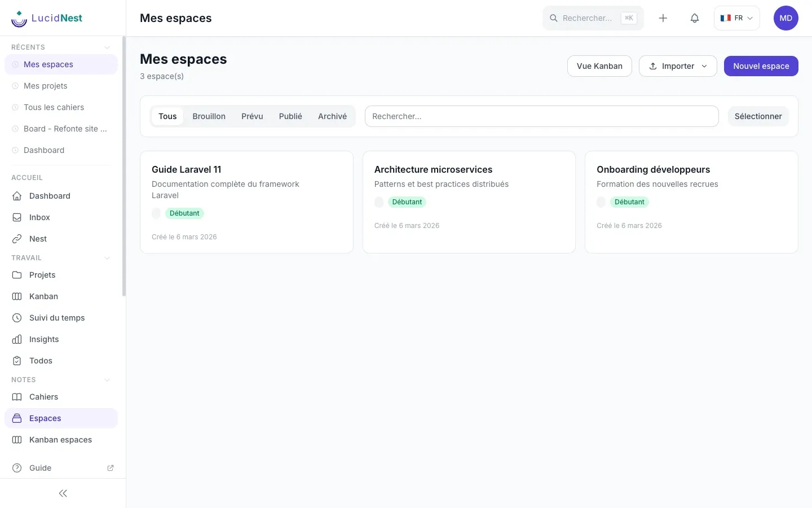Open the Guide help icon
Screen dimensions: 812x508
click(x=17, y=468)
